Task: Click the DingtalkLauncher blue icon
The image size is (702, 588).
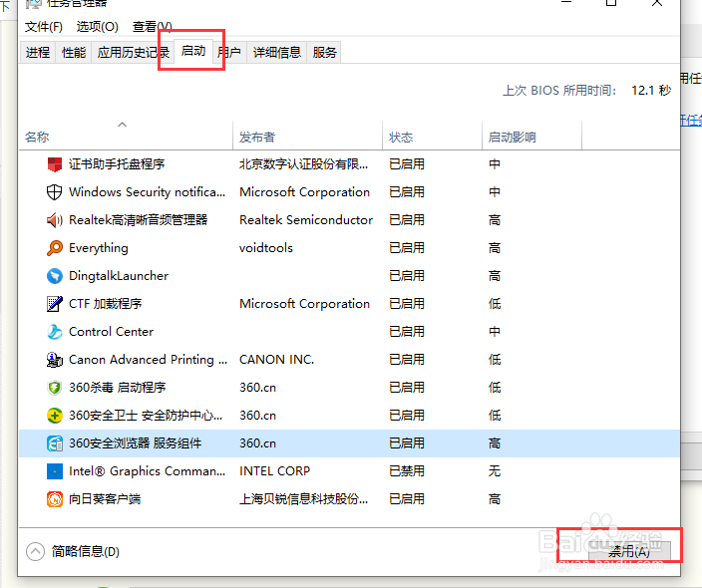Action: point(55,276)
